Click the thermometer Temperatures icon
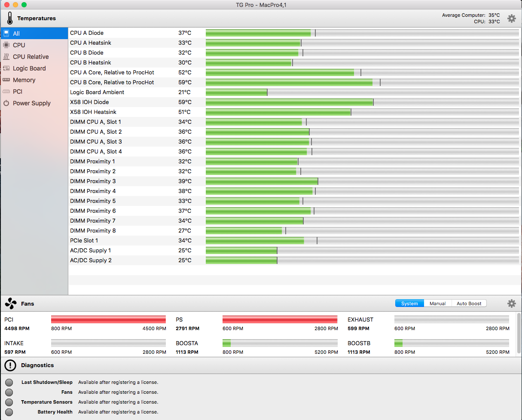Viewport: 522px width, 420px height. coord(10,18)
